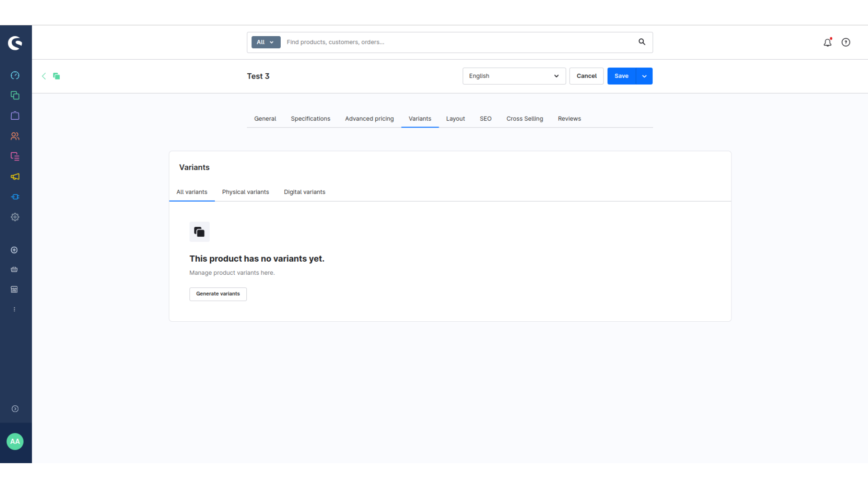Open the basket sales channel icon
The width and height of the screenshot is (868, 488).
click(x=14, y=269)
